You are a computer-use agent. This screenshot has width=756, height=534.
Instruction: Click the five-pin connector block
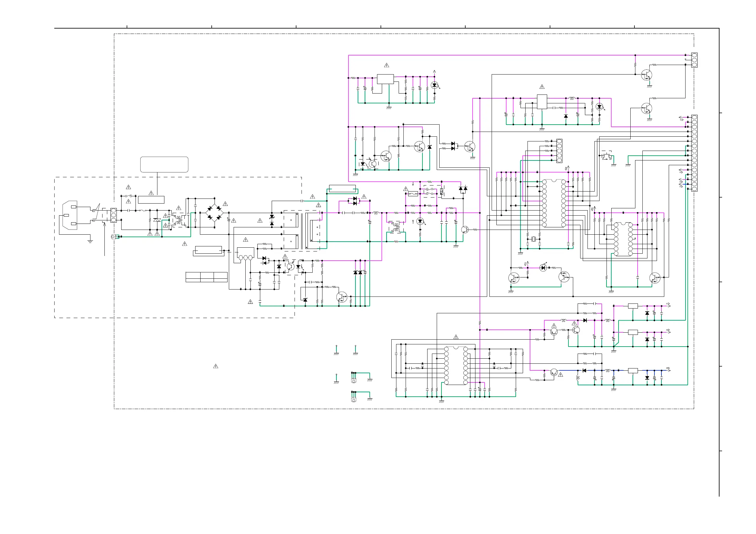click(559, 151)
